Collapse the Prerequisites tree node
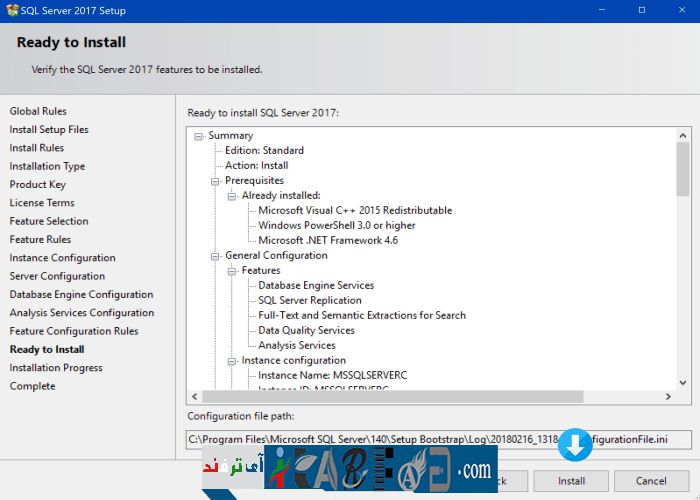The image size is (700, 500). coord(215,181)
